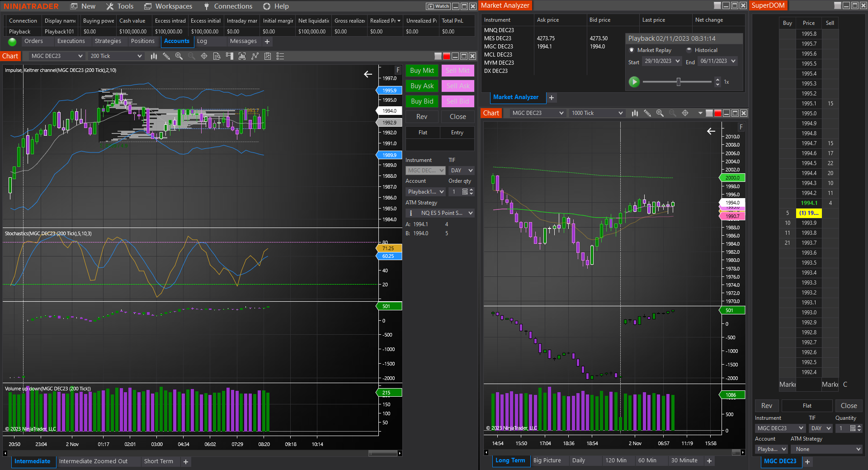Click the 1995.0 price row in SuperDOM
868x470 pixels.
(x=809, y=114)
